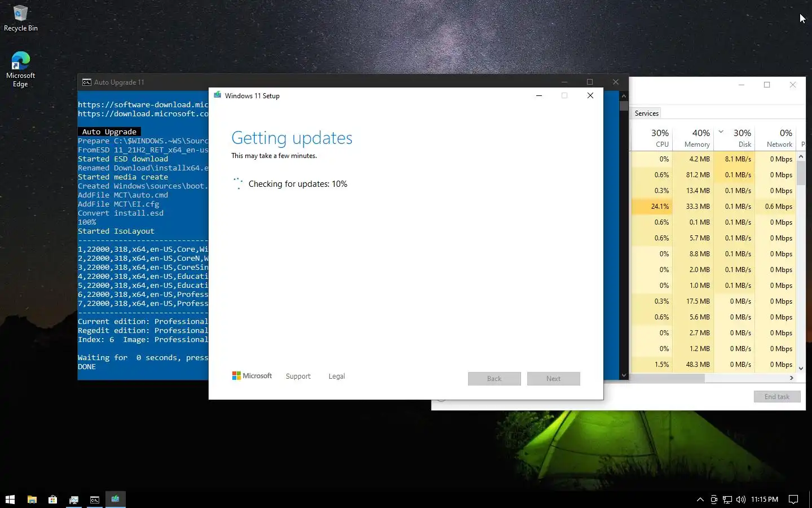Open the taskbar clock showing 11:15 PM

coord(765,500)
